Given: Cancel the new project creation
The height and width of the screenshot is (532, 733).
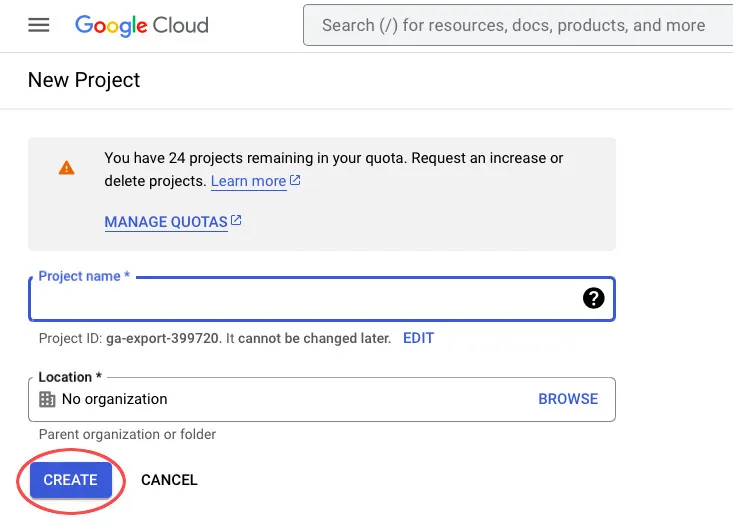Looking at the screenshot, I should point(169,480).
